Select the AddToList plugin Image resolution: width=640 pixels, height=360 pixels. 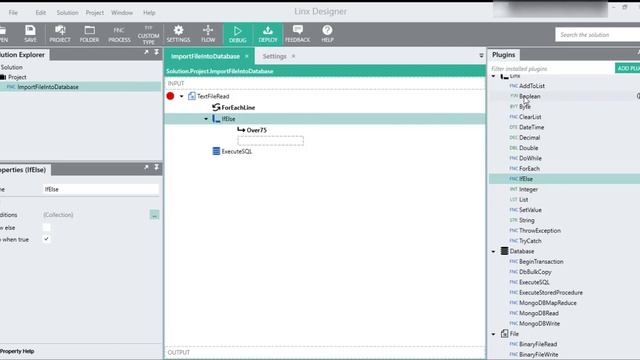tap(531, 86)
